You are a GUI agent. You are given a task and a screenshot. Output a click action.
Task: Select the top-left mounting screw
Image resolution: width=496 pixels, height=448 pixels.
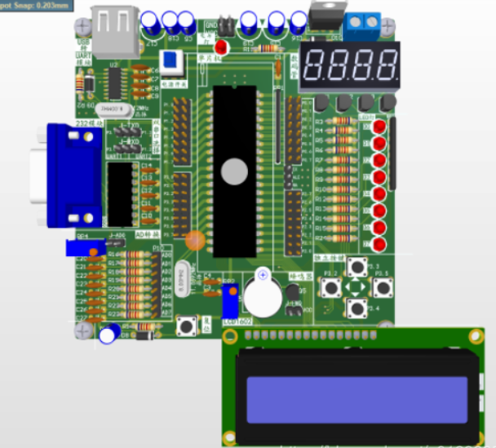coord(83,26)
